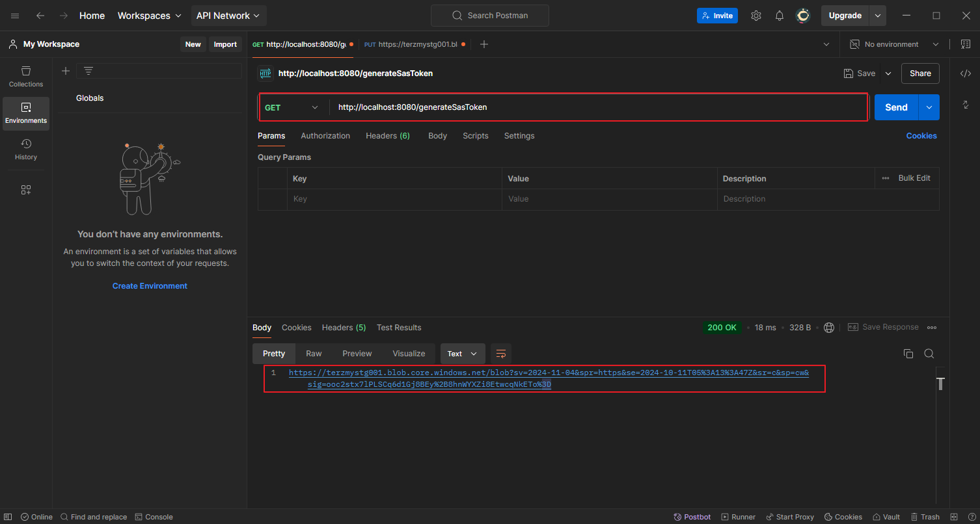Screen dimensions: 980x524
Task: Click the Invite button
Action: [717, 16]
